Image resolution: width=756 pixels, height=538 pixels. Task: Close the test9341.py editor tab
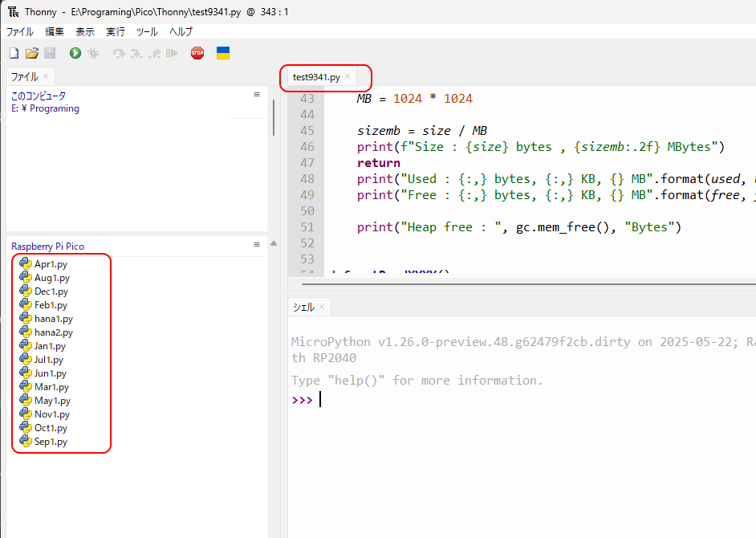(x=348, y=76)
